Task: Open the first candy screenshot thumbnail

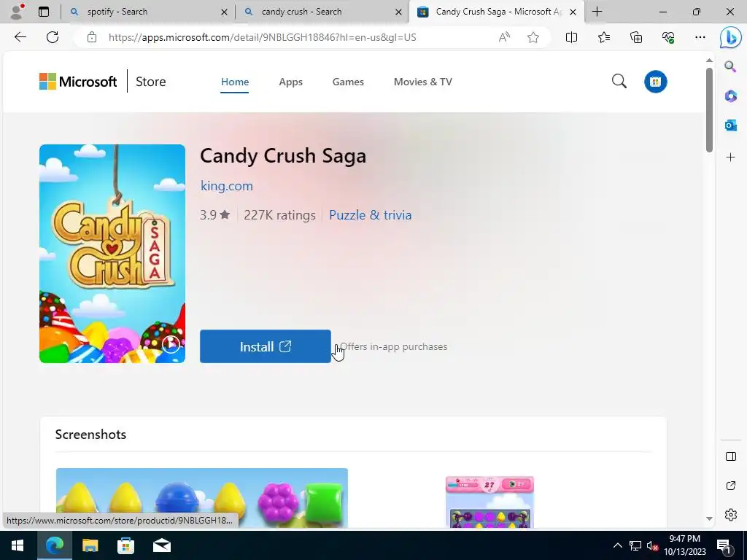Action: 202,497
